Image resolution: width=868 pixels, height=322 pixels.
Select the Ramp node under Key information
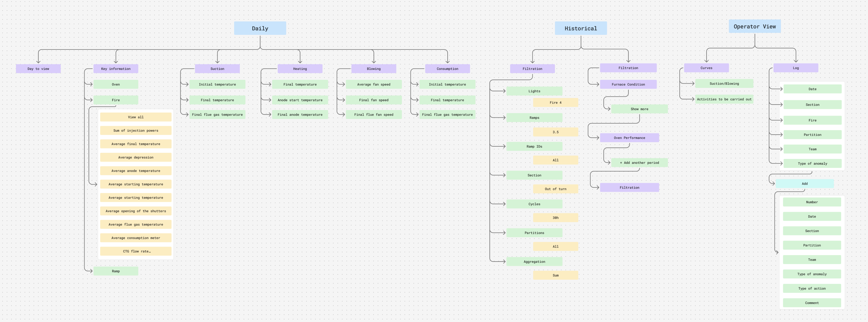coord(116,271)
